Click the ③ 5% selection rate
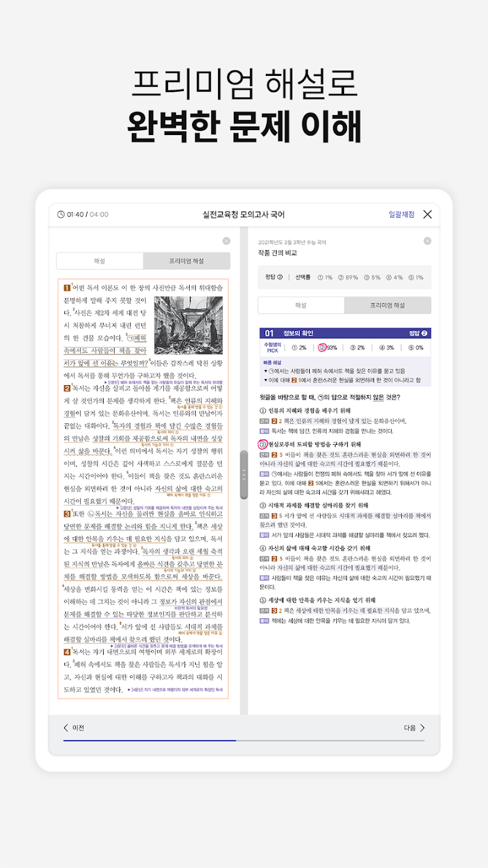This screenshot has height=868, width=488. coord(372,277)
